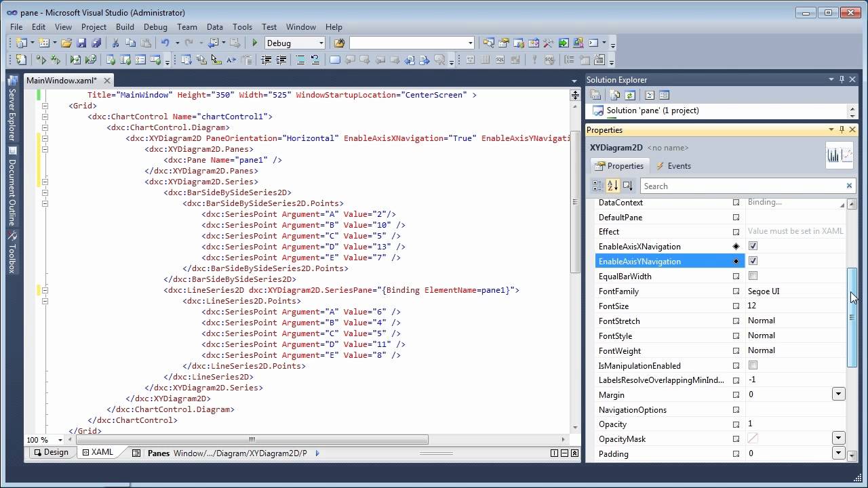This screenshot has width=868, height=488.
Task: Open the Project menu
Action: click(94, 27)
